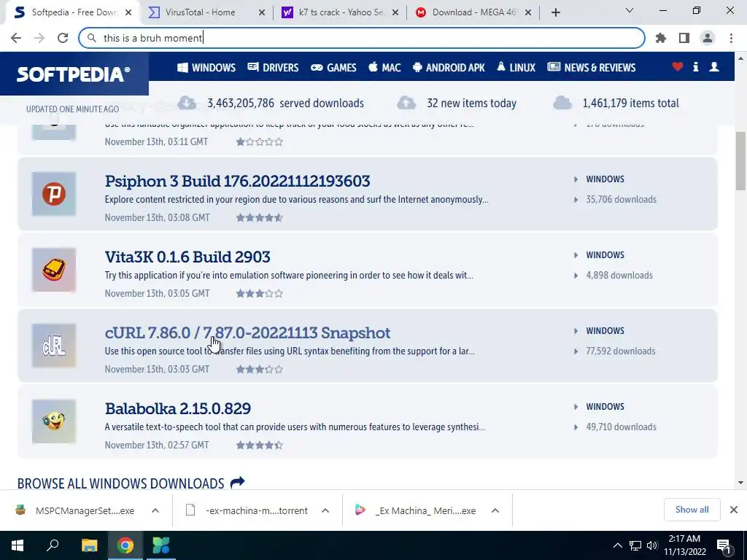Open the WINDOWS category in Softpedia nav
The height and width of the screenshot is (560, 747).
pyautogui.click(x=206, y=68)
